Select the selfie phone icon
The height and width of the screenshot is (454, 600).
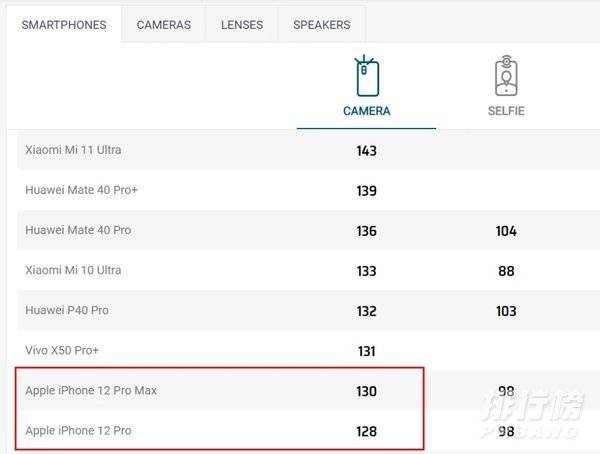[x=506, y=76]
